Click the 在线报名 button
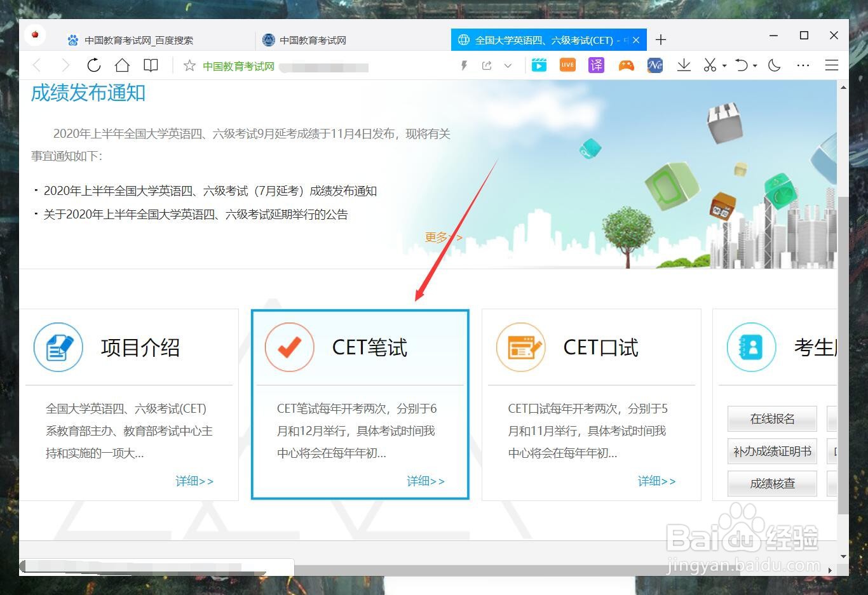Screen dimensions: 868x595 pyautogui.click(x=771, y=419)
